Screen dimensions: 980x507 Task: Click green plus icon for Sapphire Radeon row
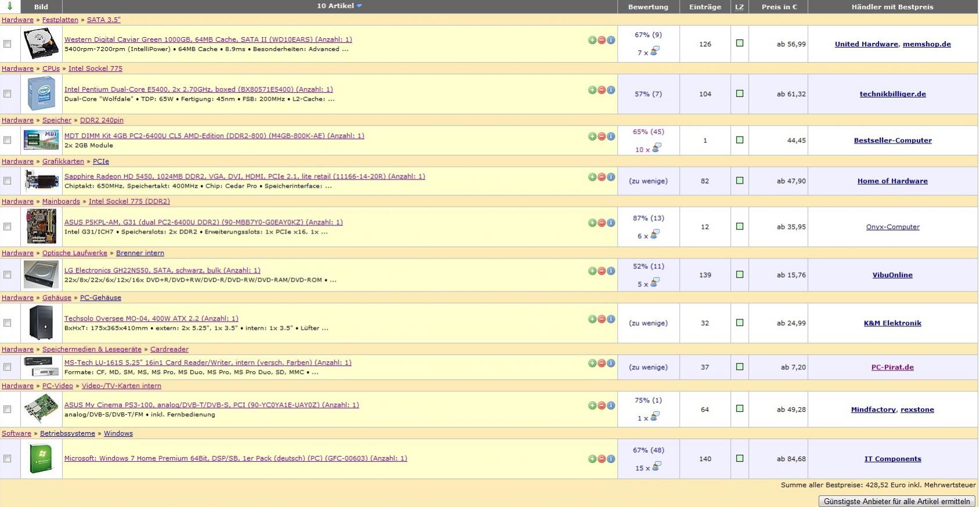coord(592,177)
